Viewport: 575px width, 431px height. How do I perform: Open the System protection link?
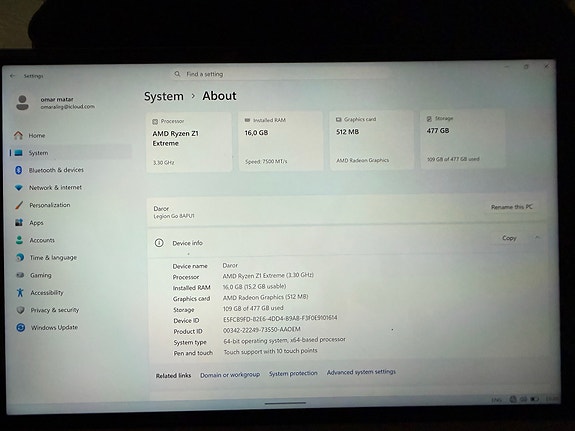[x=293, y=373]
